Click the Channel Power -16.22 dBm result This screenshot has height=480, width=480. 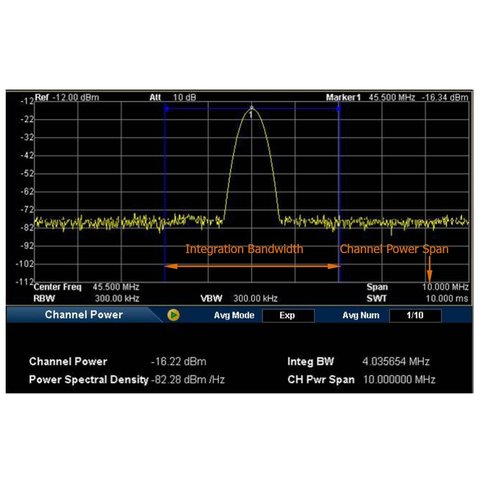[179, 362]
